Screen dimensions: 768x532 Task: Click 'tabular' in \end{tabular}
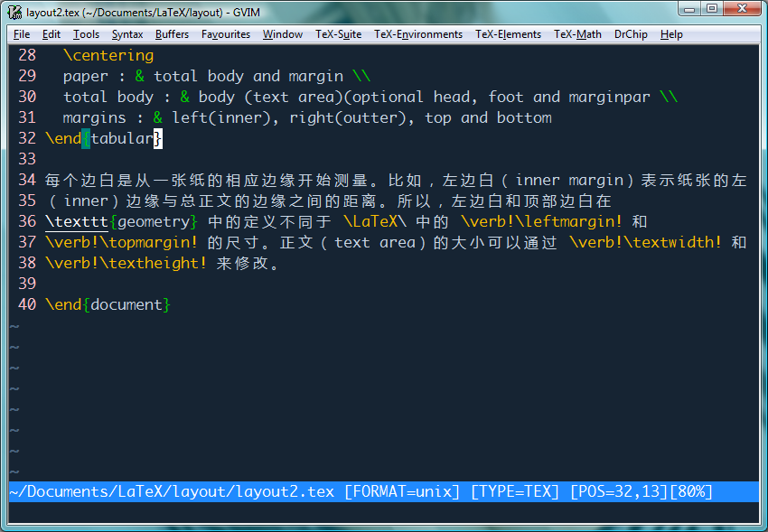click(121, 138)
